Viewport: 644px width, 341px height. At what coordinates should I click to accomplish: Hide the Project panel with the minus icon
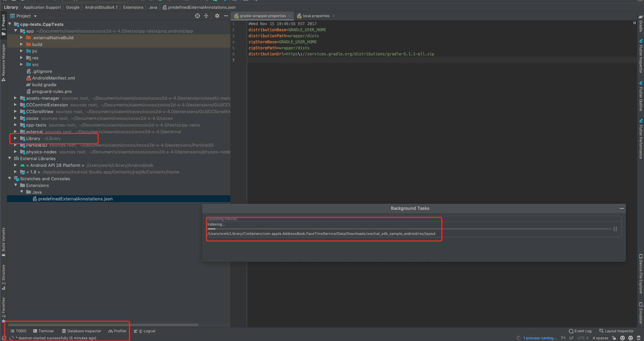click(x=226, y=16)
